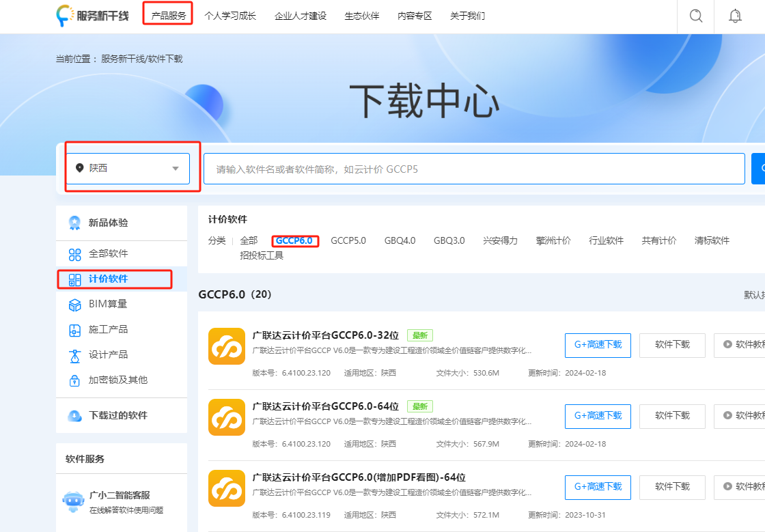Click the 服务新干线/软件下载 breadcrumb

point(141,59)
